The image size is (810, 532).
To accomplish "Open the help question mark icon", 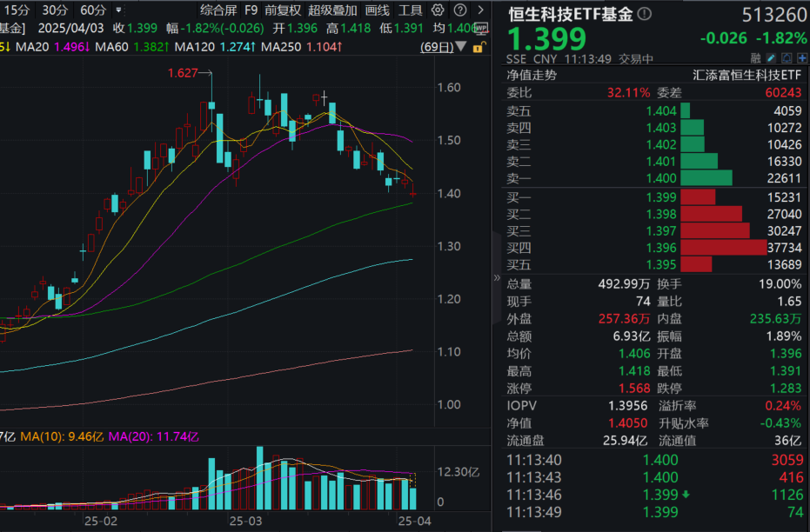I will [459, 10].
